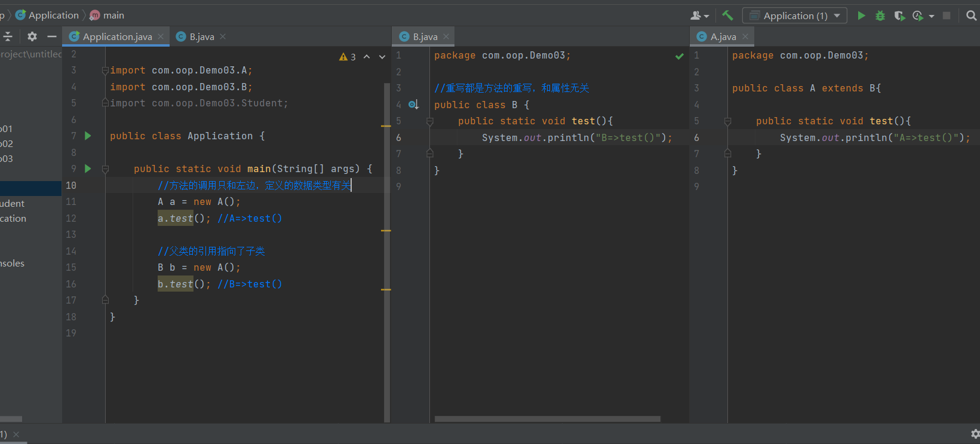Open the profiler options dropdown arrow
The width and height of the screenshot is (980, 444).
932,16
